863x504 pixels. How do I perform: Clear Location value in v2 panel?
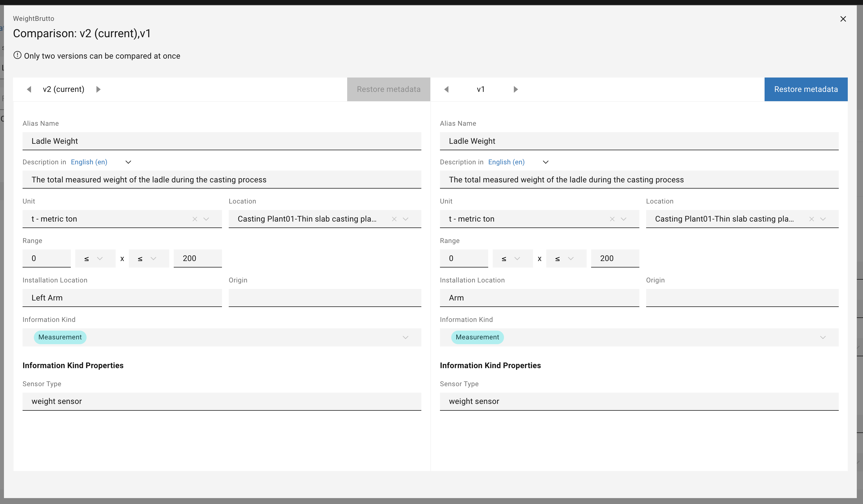point(394,219)
